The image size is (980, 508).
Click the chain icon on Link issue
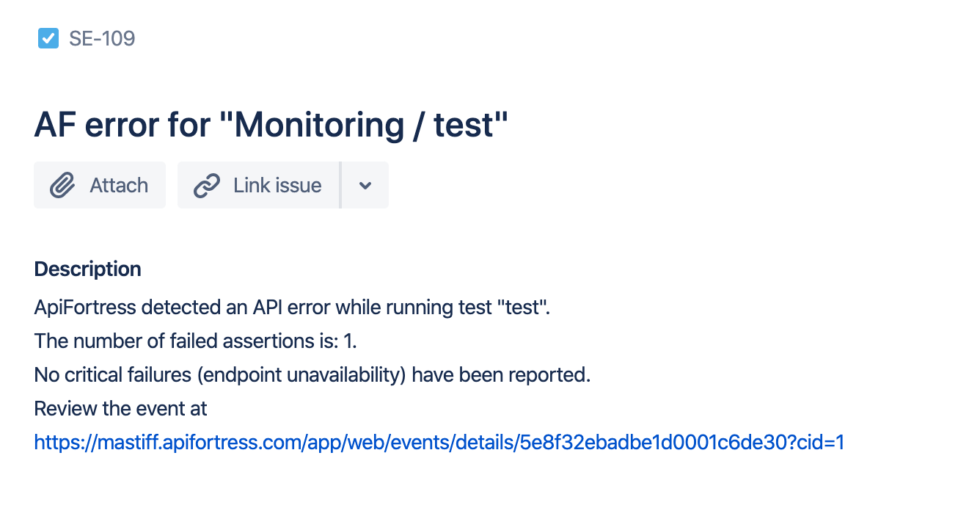(207, 186)
